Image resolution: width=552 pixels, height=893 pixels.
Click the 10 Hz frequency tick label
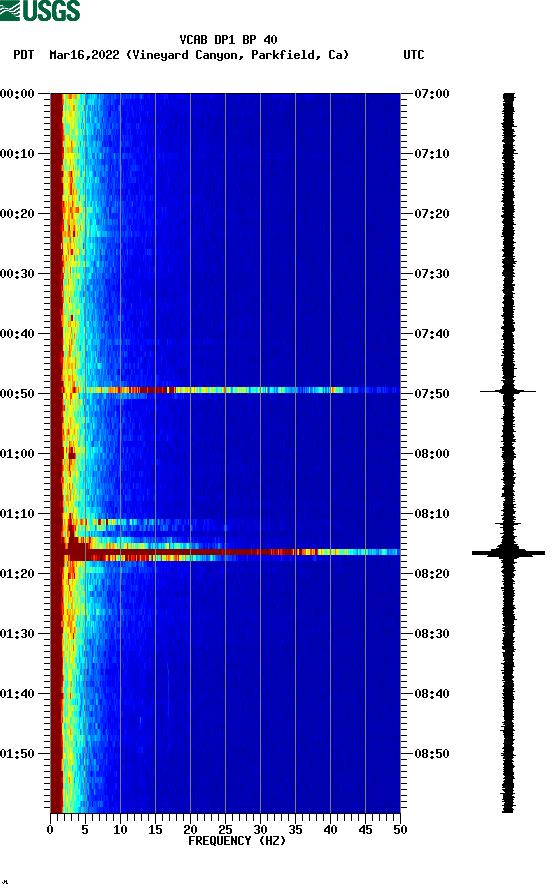point(120,830)
